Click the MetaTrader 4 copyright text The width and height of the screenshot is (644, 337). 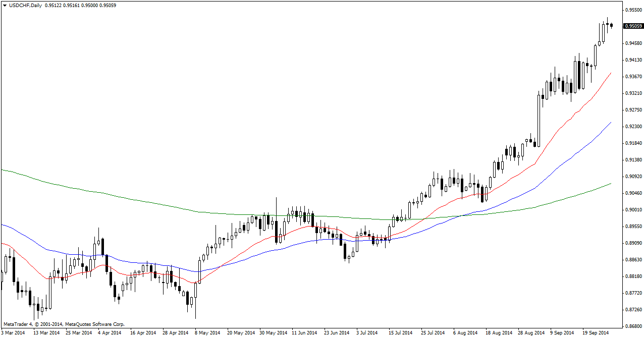tap(64, 324)
